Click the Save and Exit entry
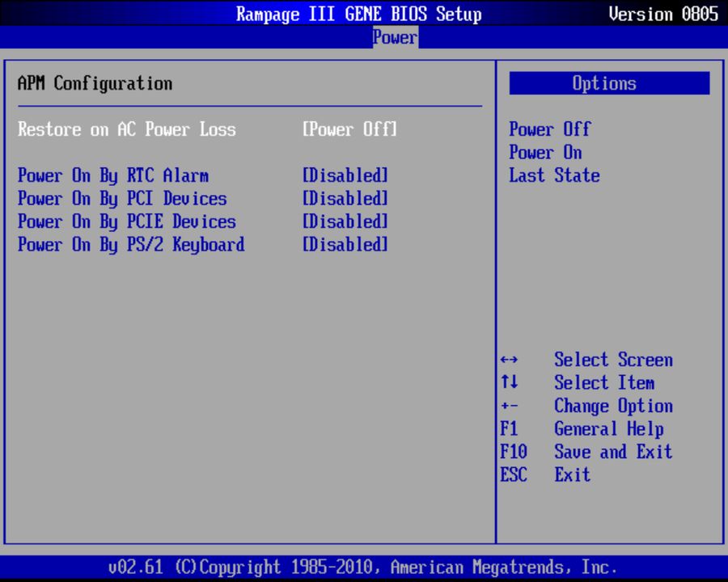 [613, 452]
